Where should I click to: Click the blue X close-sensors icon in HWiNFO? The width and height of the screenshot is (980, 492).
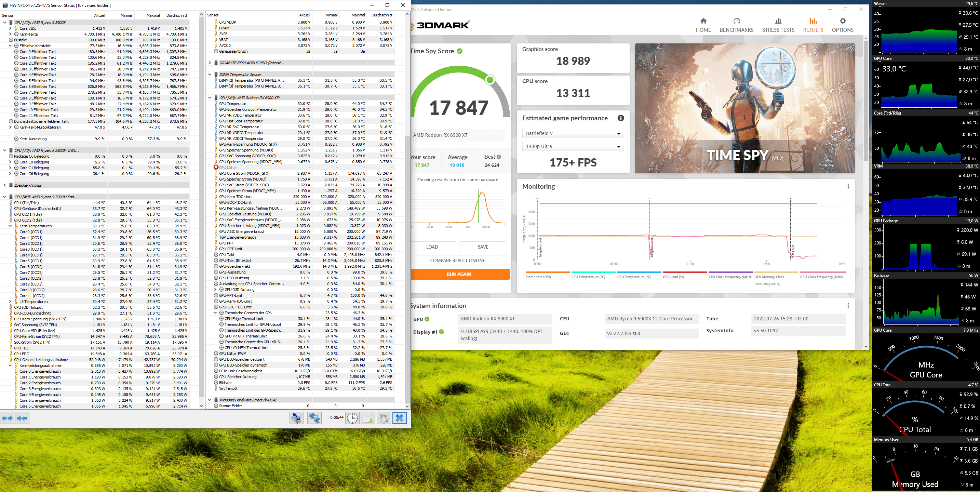400,418
